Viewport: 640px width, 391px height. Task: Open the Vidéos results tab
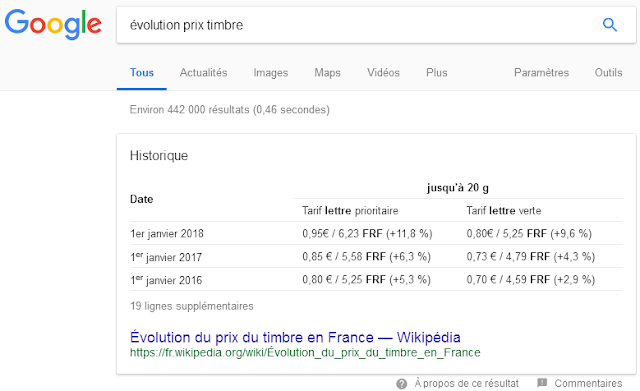[x=383, y=73]
